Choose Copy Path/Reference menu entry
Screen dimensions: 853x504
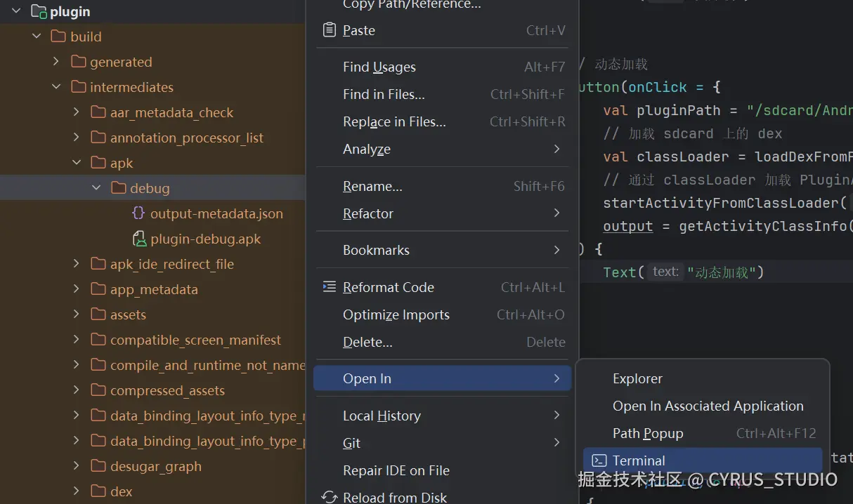coord(443,5)
